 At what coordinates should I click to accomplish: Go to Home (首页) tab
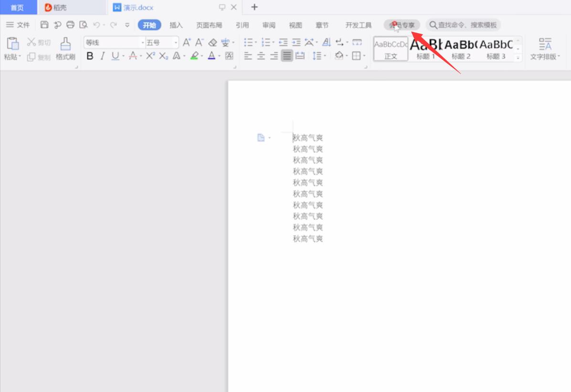pos(18,7)
